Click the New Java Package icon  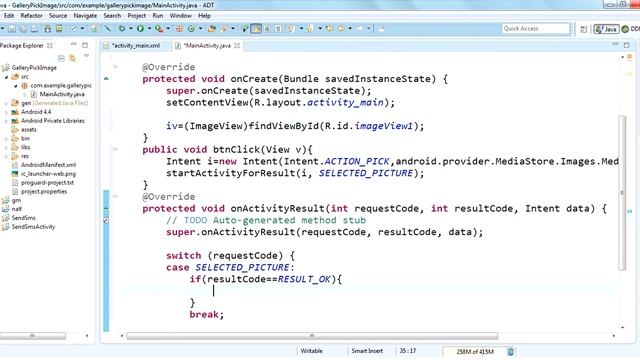pyautogui.click(x=179, y=29)
